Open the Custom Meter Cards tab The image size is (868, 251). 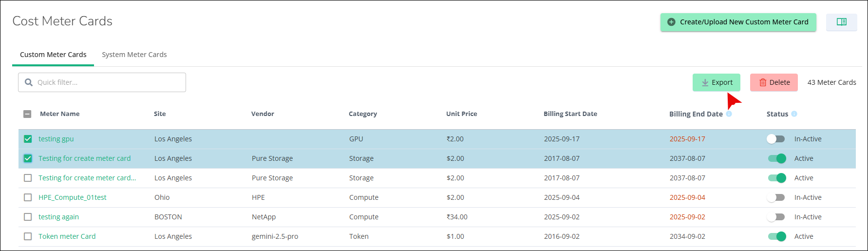click(53, 55)
